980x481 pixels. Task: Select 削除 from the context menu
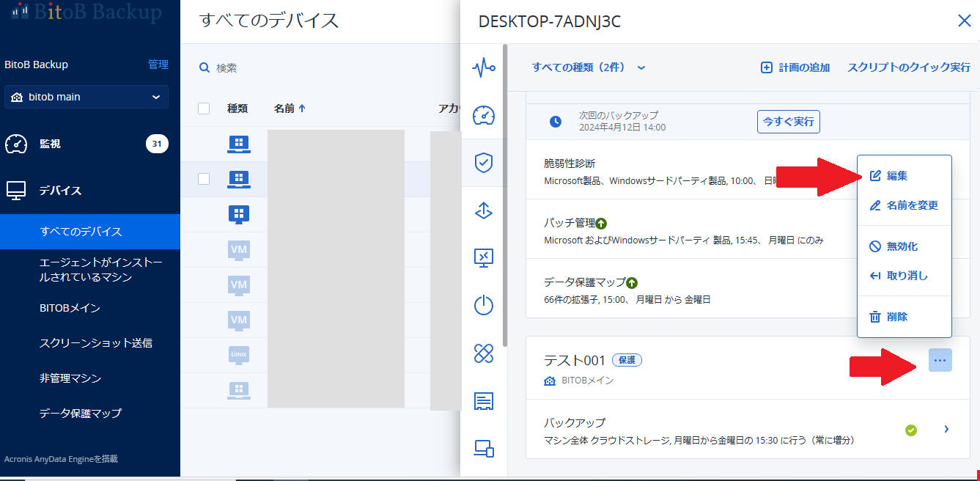(x=905, y=317)
